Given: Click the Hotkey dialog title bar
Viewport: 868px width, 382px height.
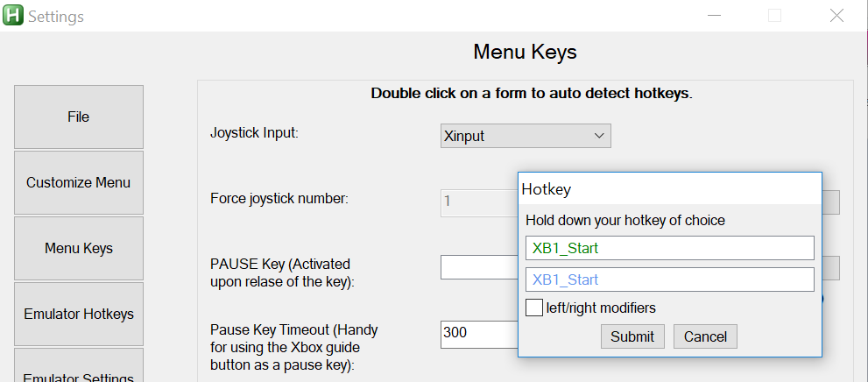Looking at the screenshot, I should click(670, 189).
